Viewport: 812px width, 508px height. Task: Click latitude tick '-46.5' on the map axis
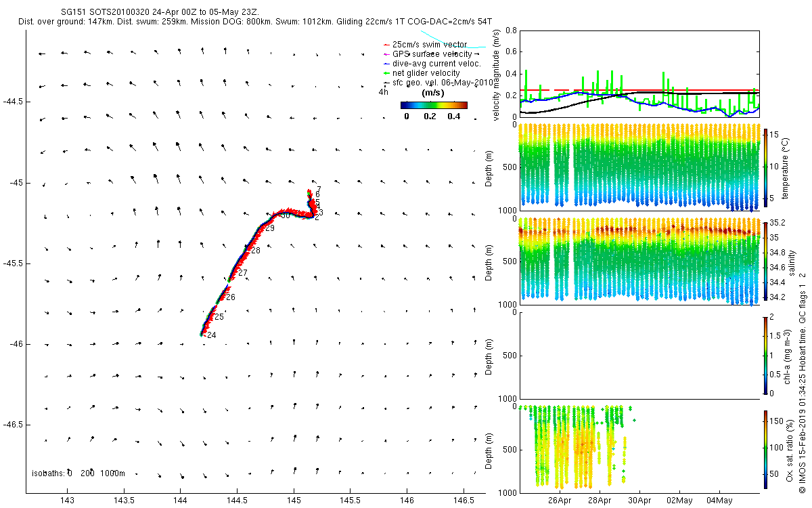13,425
